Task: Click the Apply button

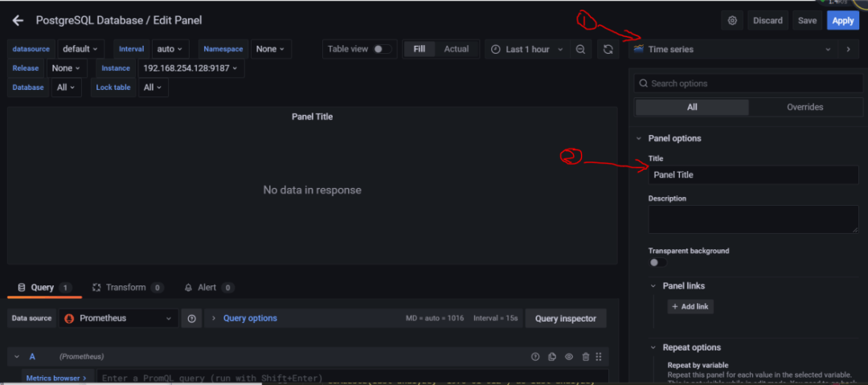Action: (843, 21)
